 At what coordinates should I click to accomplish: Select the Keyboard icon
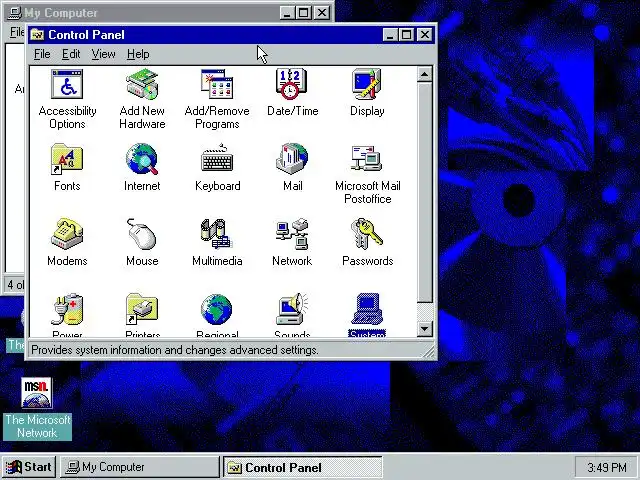[217, 158]
